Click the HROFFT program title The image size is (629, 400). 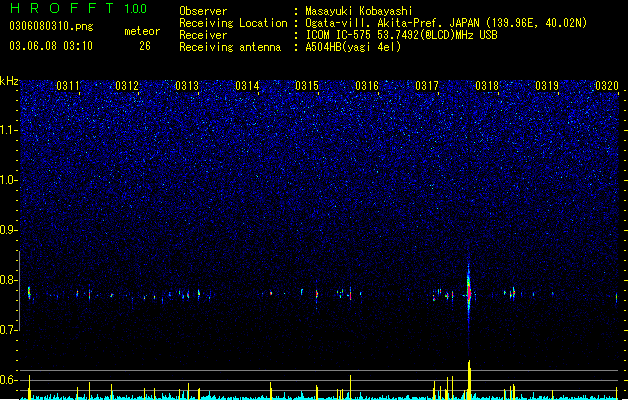[62, 8]
